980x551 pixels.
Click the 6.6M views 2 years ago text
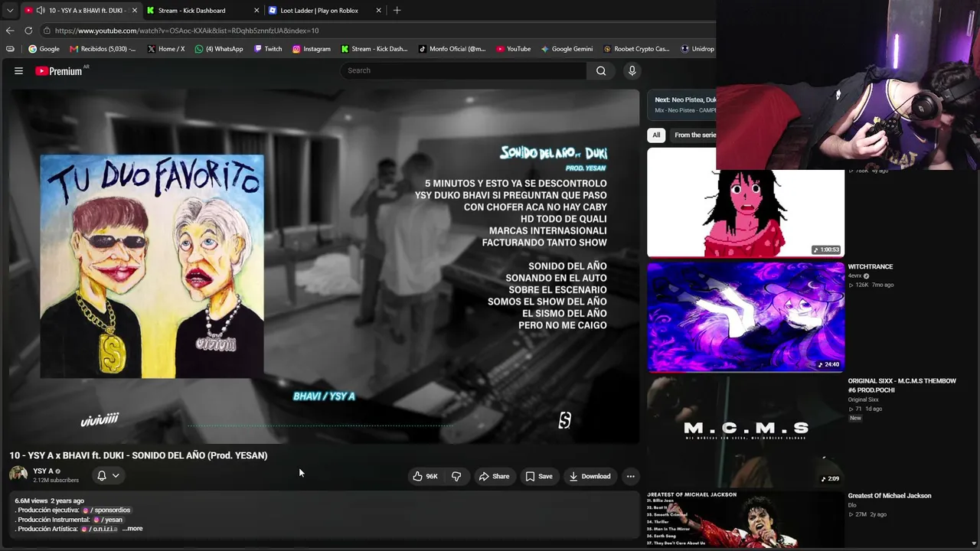(50, 500)
